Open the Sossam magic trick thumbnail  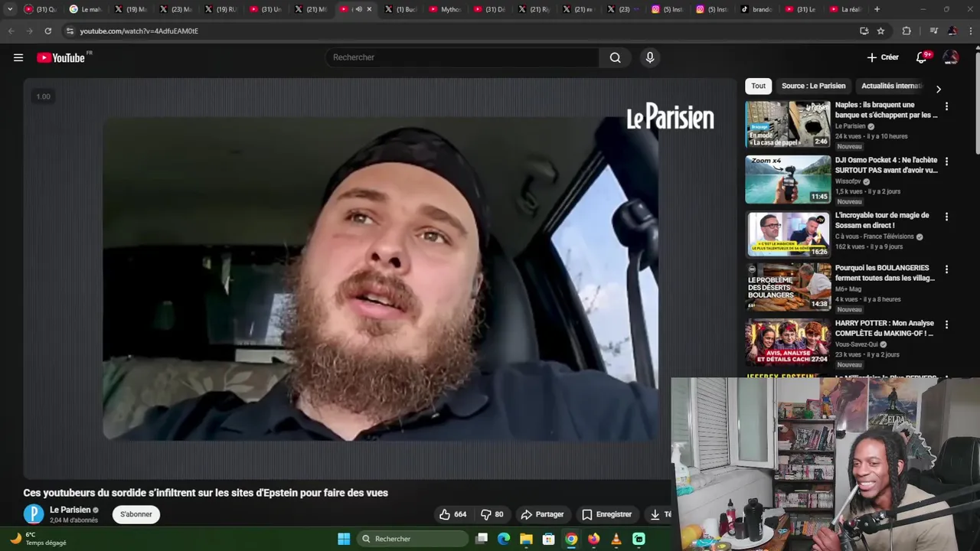[788, 234]
